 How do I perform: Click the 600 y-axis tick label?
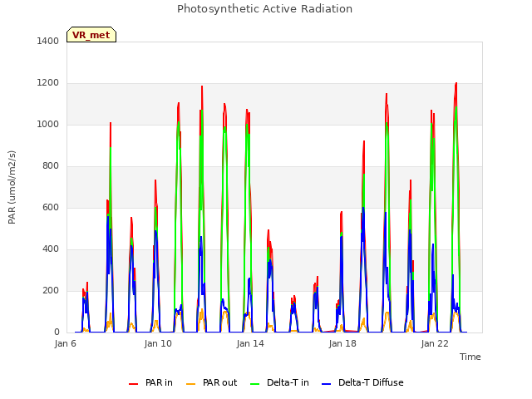coord(51,207)
